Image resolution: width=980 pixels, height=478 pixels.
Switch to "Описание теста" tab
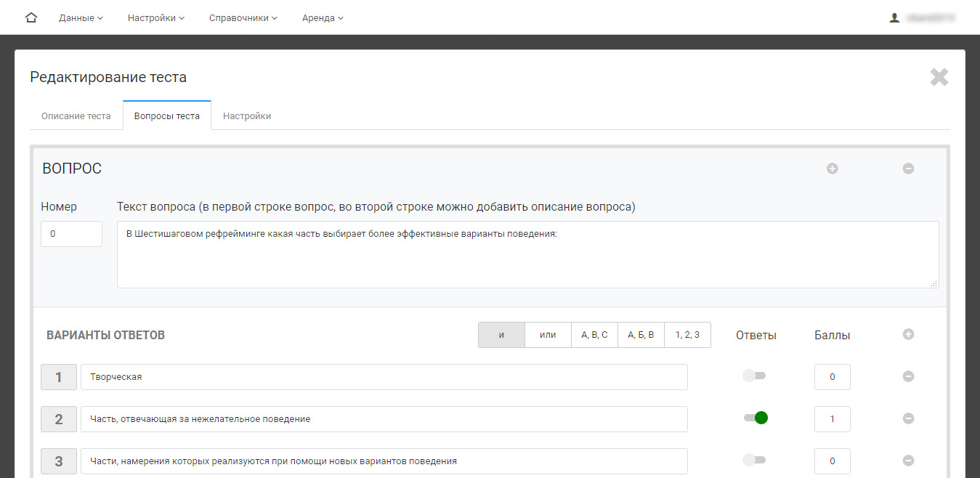(x=76, y=116)
